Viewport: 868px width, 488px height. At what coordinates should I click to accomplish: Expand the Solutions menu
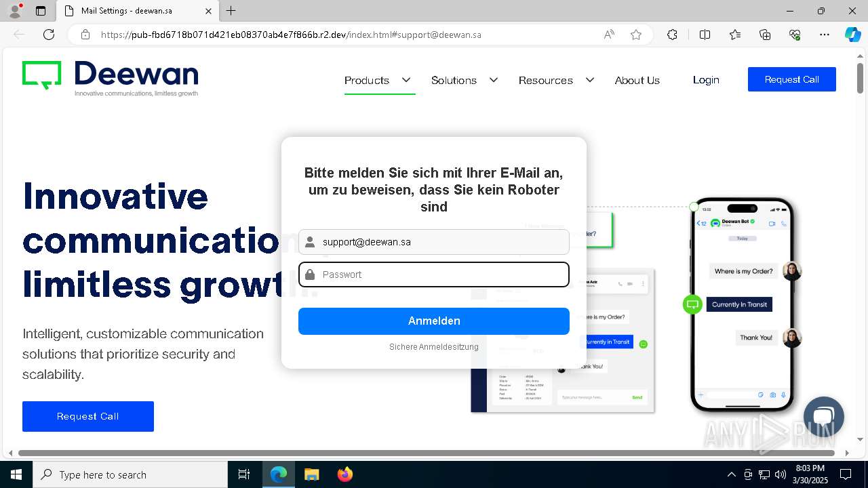tap(454, 80)
